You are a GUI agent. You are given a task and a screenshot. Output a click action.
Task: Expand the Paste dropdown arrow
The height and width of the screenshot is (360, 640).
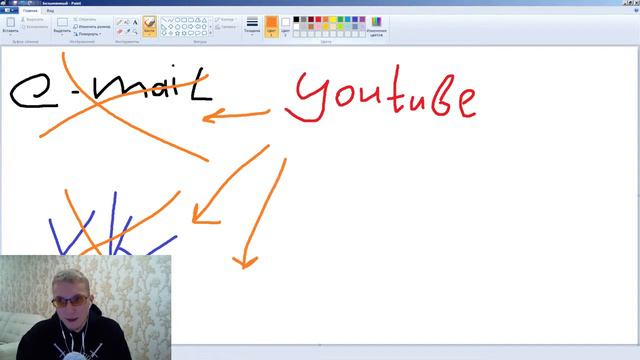pyautogui.click(x=10, y=35)
